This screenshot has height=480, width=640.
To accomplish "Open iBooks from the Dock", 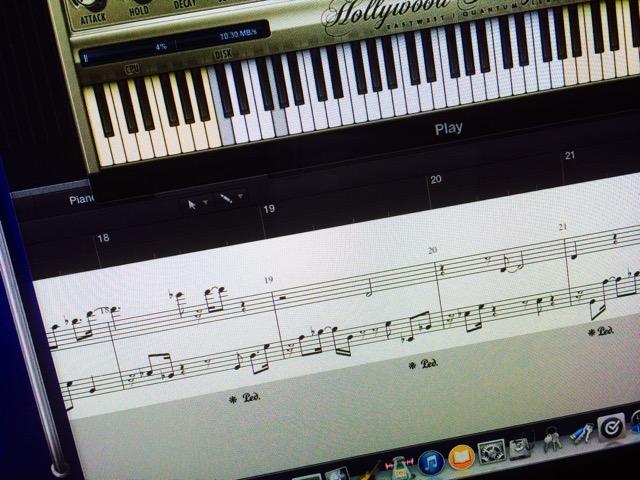I will (461, 457).
